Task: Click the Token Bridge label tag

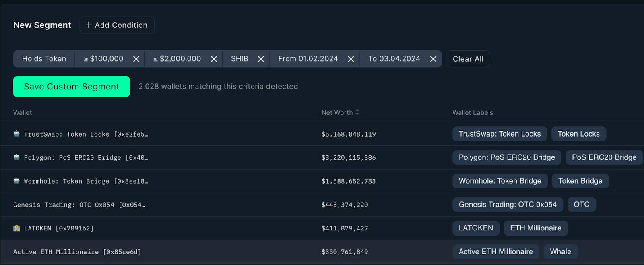Action: (580, 181)
